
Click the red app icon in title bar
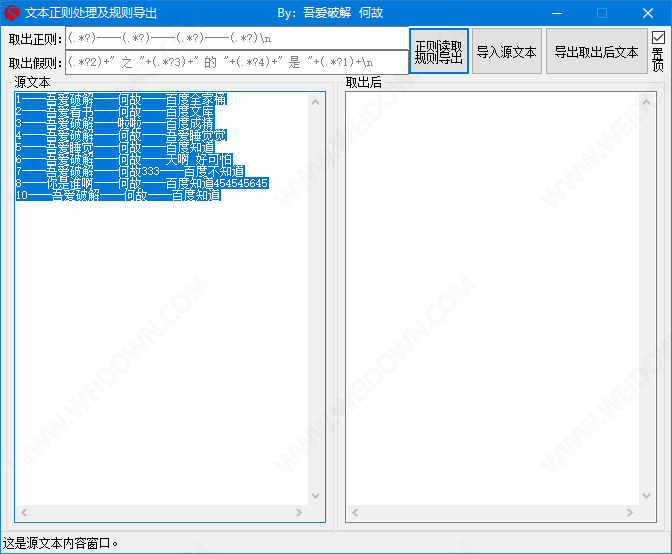coord(12,13)
